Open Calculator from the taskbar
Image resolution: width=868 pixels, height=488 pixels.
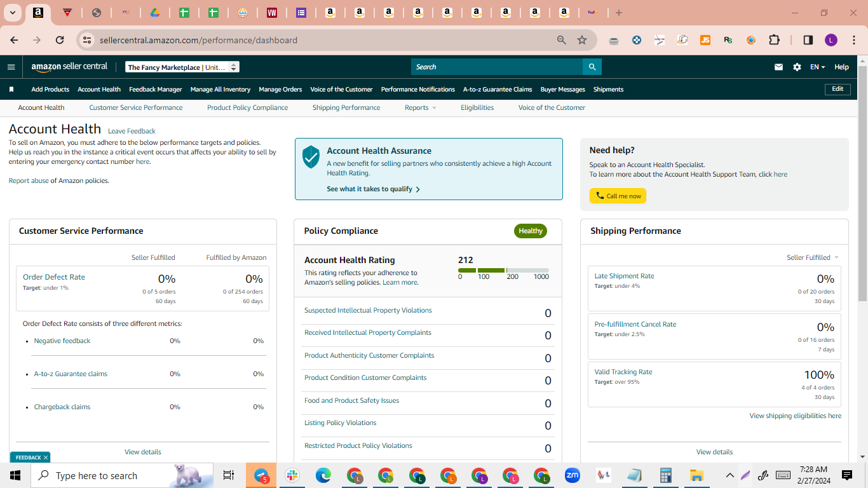point(666,475)
